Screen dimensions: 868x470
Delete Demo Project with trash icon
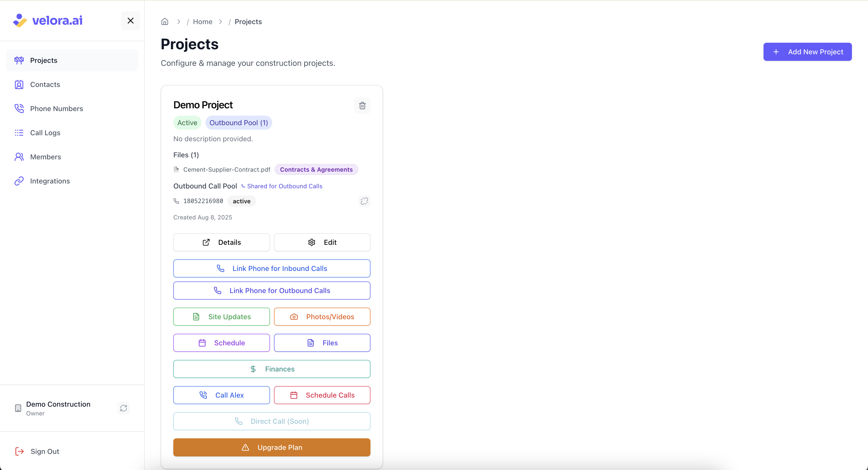click(362, 106)
